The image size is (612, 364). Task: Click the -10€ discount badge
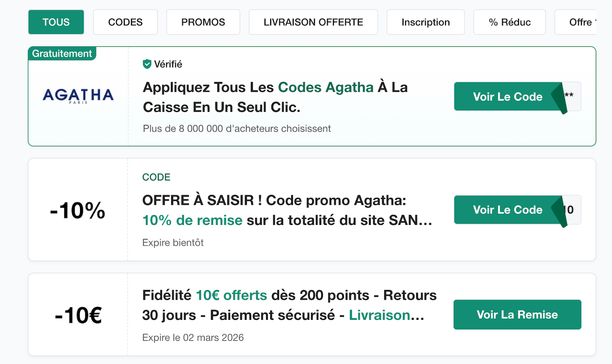[x=77, y=314]
